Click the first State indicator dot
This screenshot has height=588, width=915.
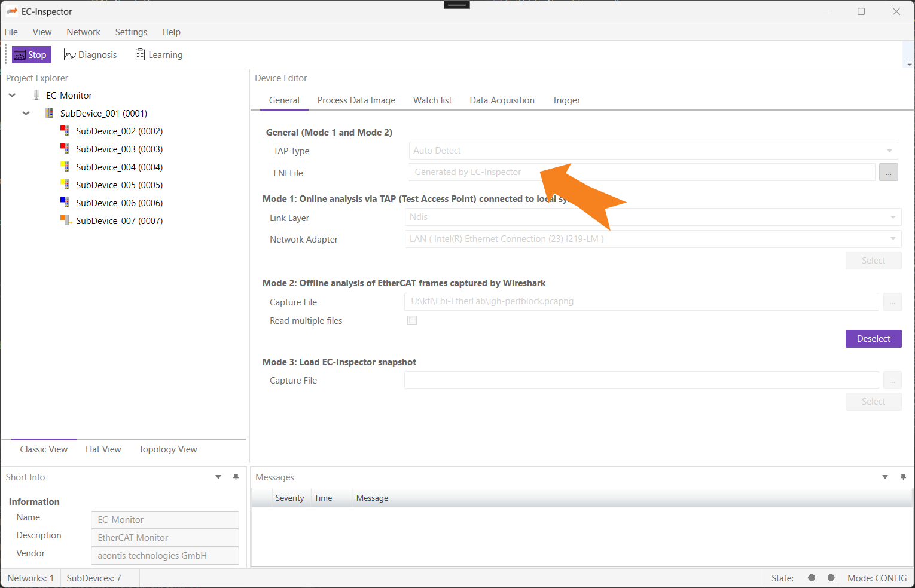[812, 578]
